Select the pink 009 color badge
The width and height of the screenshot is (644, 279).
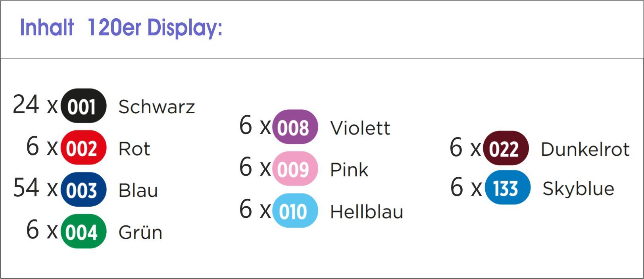coord(295,169)
